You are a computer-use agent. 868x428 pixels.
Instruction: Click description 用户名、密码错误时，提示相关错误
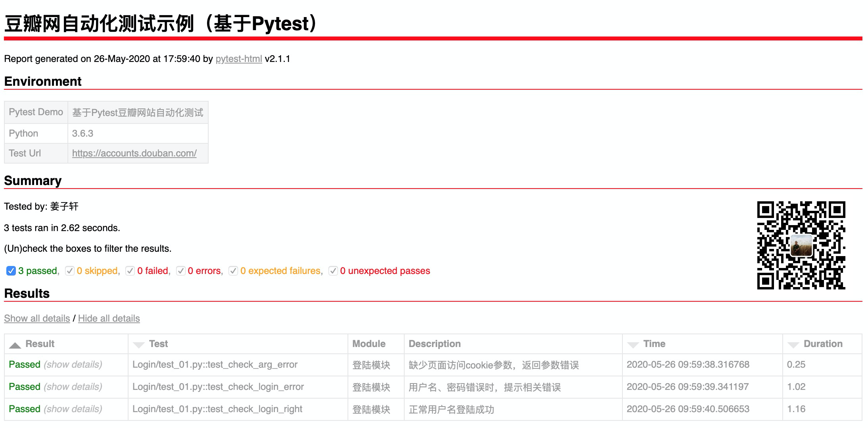(x=484, y=387)
